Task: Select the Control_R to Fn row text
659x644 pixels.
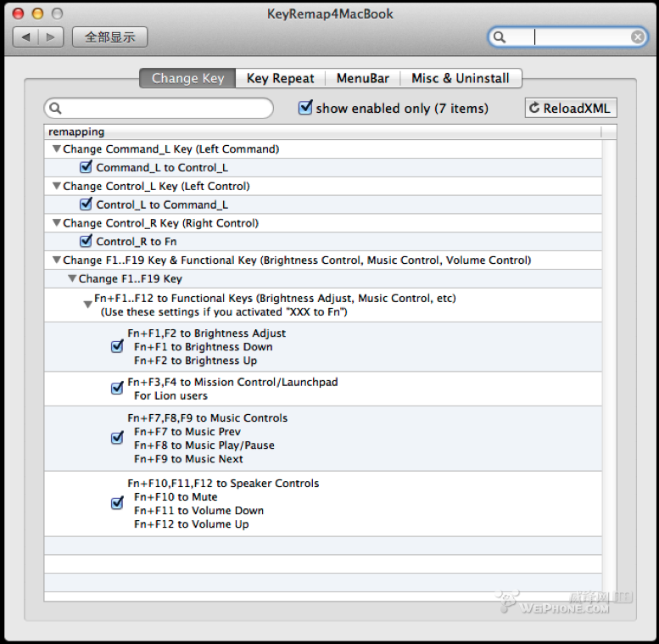Action: coord(137,242)
